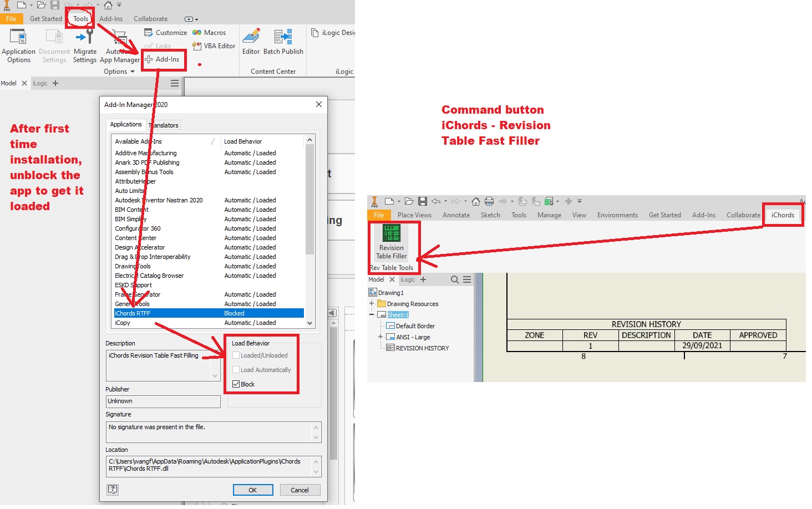Image resolution: width=812 pixels, height=509 pixels.
Task: Open the Customize Quick Access dropdown in the drawing window
Action: coord(580,201)
